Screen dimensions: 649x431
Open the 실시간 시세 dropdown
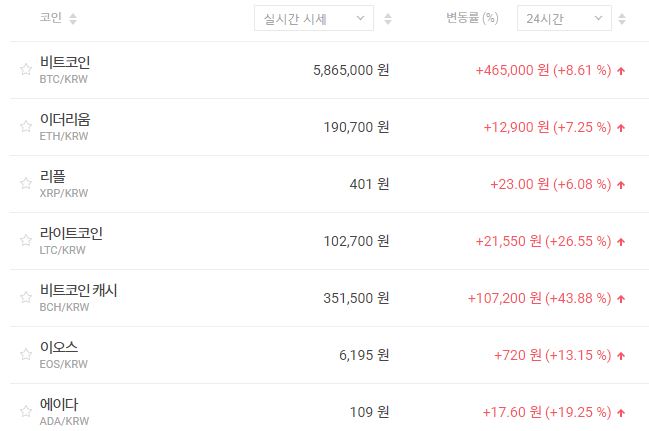pos(313,18)
